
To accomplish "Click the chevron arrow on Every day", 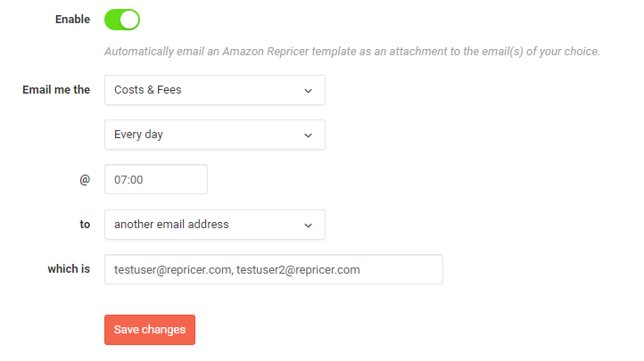I will click(x=309, y=135).
